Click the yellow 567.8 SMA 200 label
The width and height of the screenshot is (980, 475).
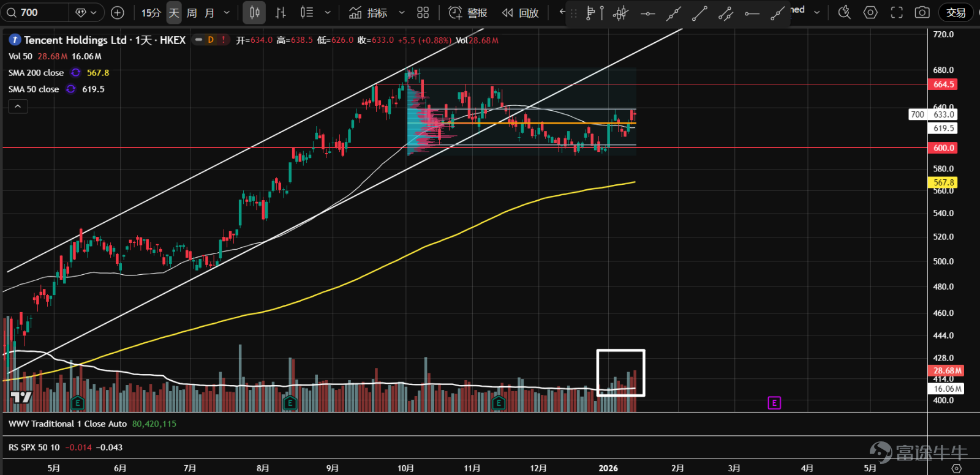pyautogui.click(x=944, y=182)
